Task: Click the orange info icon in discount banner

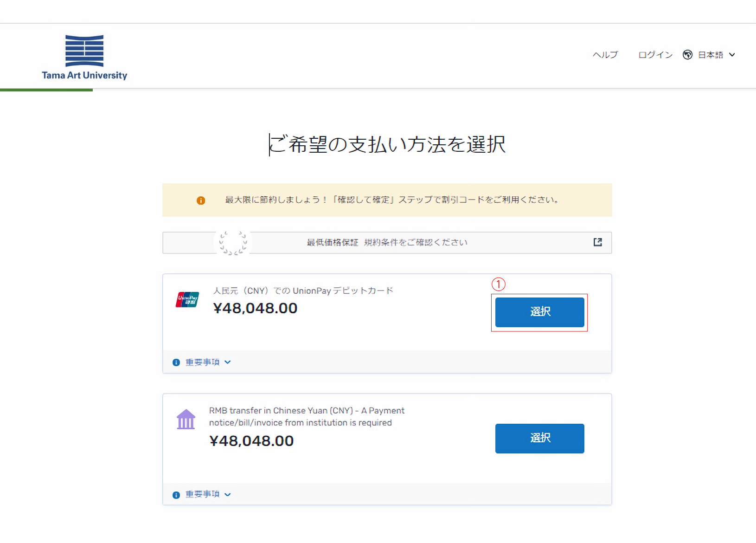Action: point(201,200)
